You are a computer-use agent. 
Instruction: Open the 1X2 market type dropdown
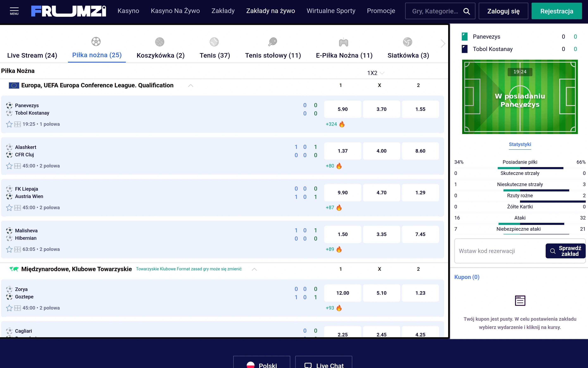tap(376, 73)
